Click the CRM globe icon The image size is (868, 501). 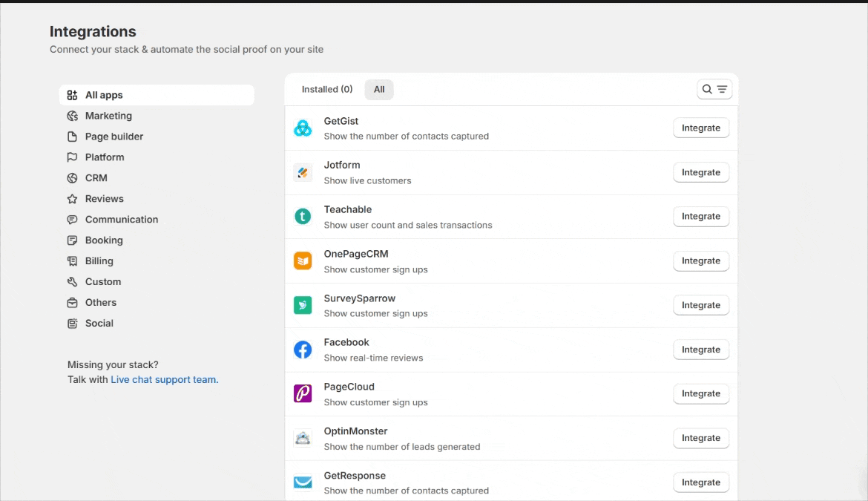72,178
